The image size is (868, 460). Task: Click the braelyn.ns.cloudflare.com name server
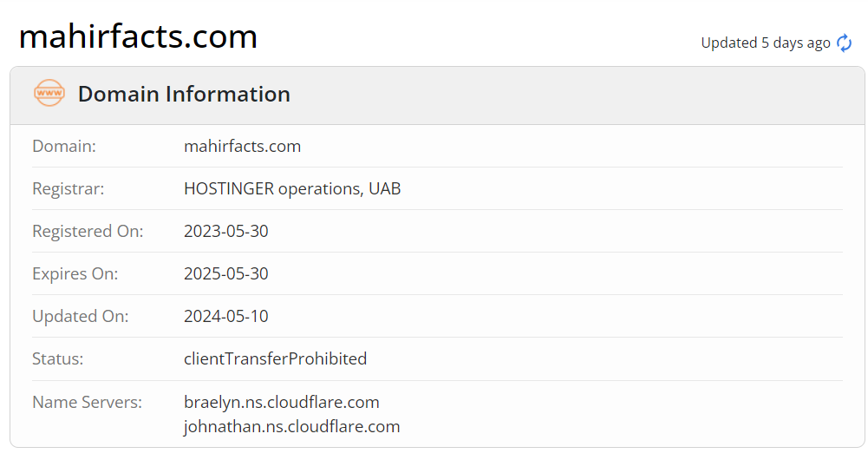pos(281,402)
